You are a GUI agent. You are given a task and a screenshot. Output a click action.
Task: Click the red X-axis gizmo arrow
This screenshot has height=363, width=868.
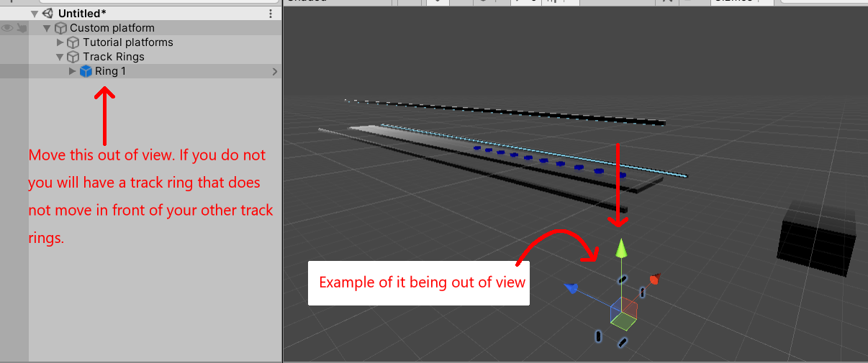pos(654,279)
